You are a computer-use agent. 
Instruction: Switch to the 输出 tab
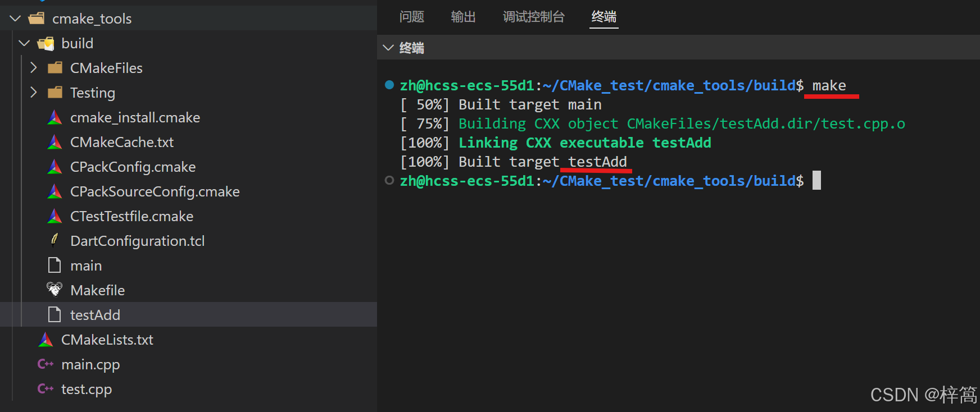point(464,17)
